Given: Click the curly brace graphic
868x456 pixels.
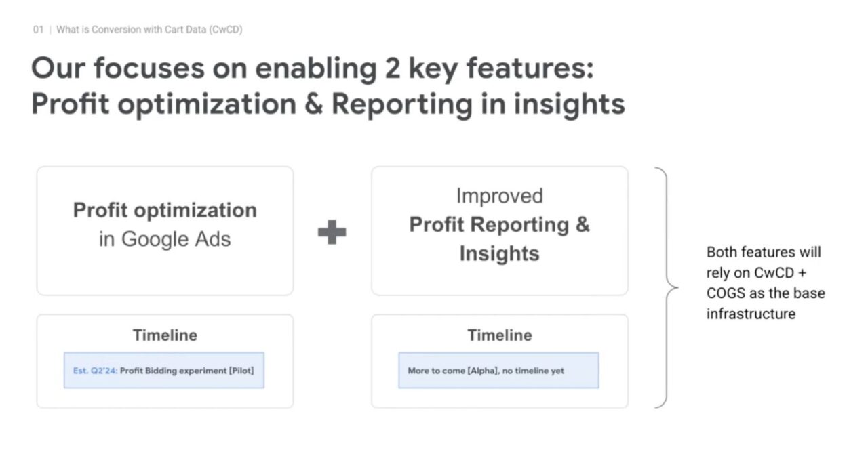Looking at the screenshot, I should pos(667,287).
